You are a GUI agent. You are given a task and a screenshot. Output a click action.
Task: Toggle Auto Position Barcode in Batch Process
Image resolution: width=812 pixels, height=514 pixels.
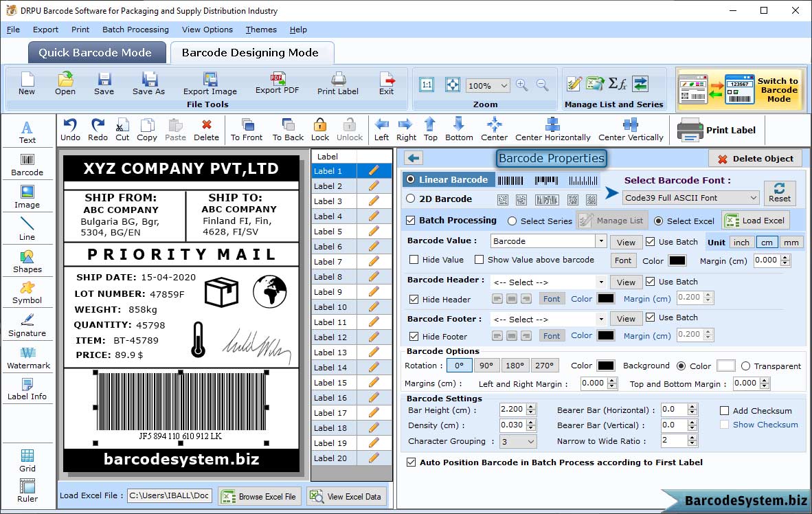(411, 462)
